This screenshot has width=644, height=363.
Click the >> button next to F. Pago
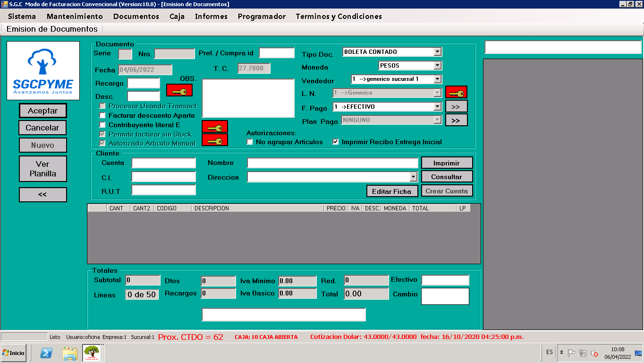click(x=456, y=106)
